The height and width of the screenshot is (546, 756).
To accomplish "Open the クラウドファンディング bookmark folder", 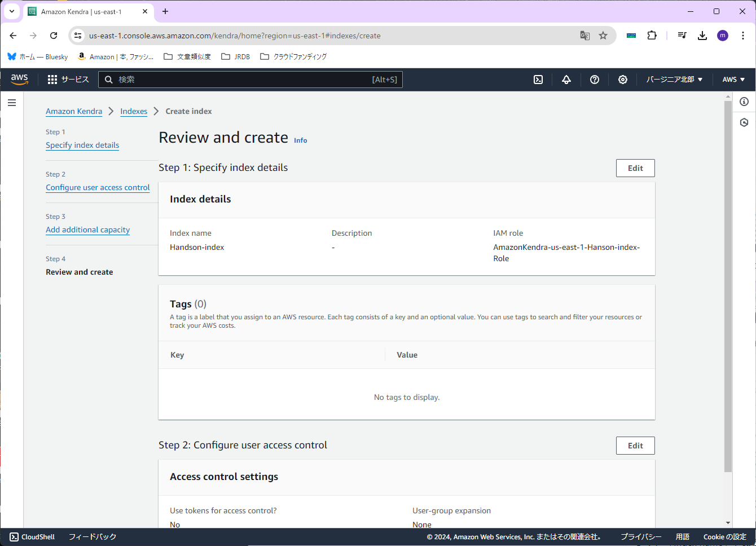I will (293, 56).
